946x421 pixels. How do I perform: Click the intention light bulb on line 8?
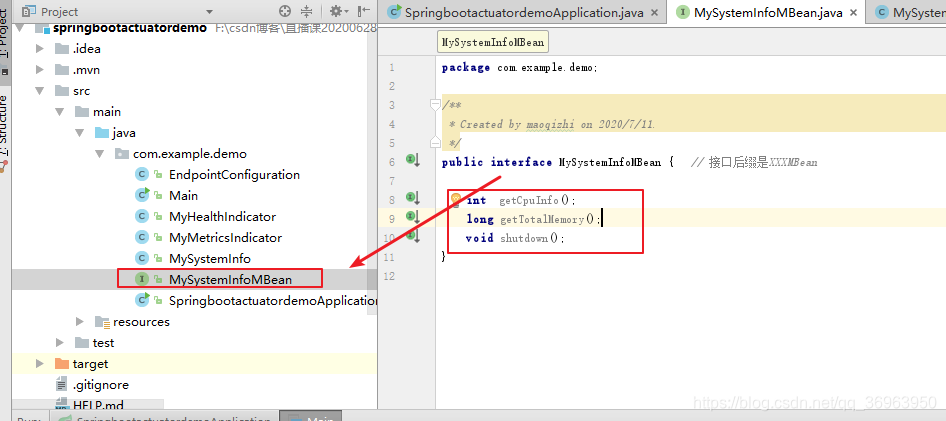456,199
